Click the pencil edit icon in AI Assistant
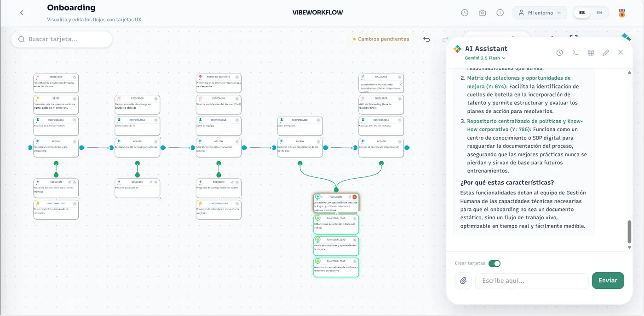The height and width of the screenshot is (316, 644). tap(606, 53)
